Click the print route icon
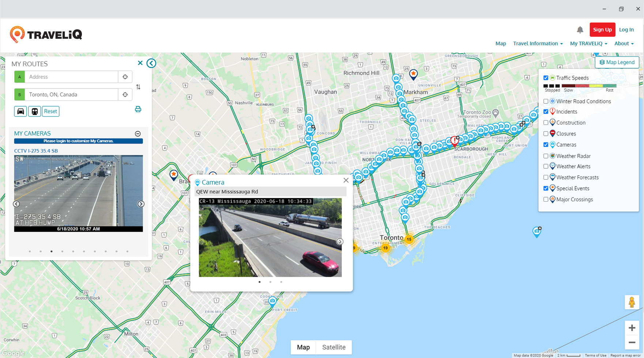Image resolution: width=644 pixels, height=358 pixels. click(x=138, y=109)
